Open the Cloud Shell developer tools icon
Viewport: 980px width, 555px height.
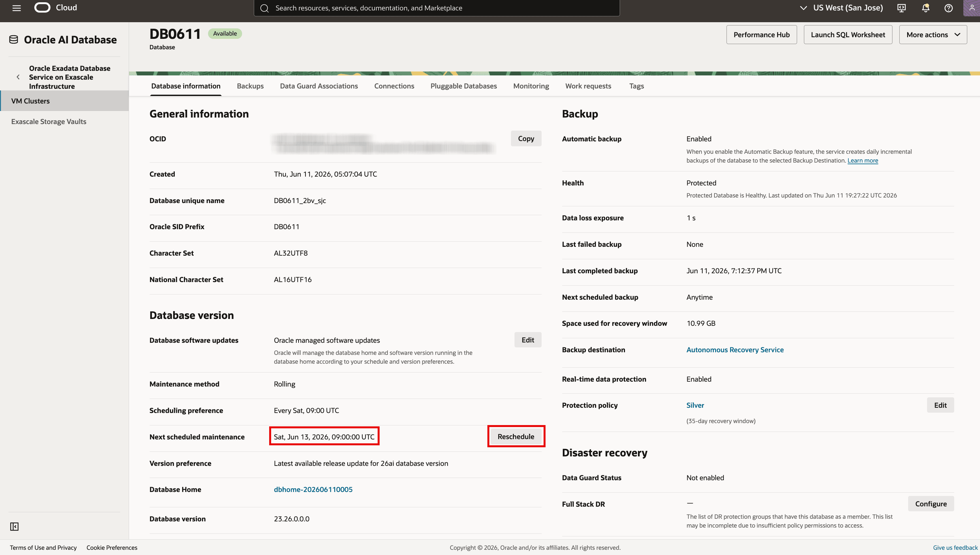902,8
